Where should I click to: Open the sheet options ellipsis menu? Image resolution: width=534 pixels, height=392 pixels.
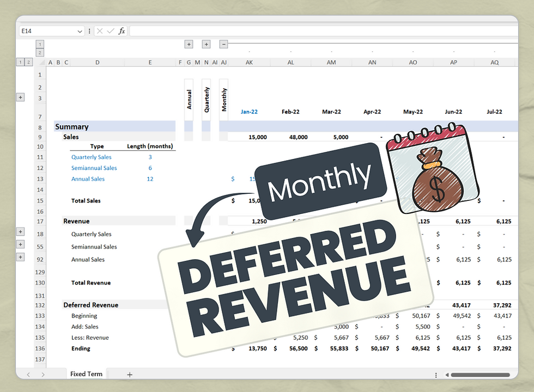[x=436, y=375]
